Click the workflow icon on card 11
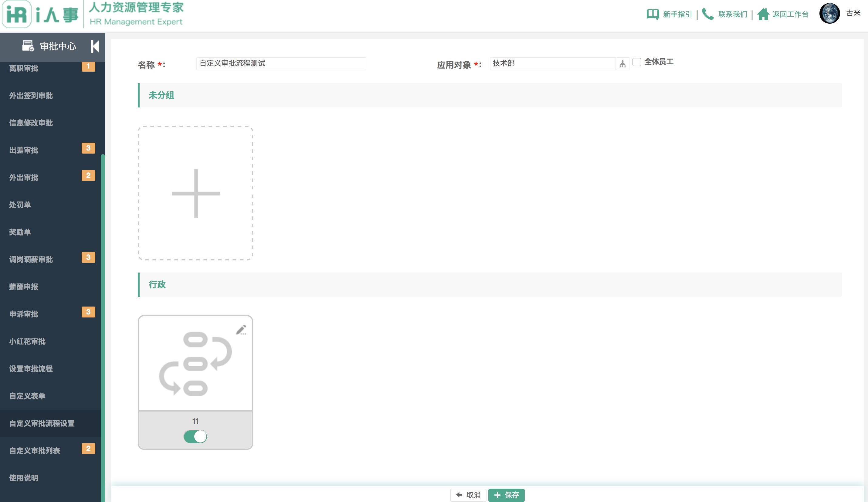Image resolution: width=868 pixels, height=502 pixels. 196,364
